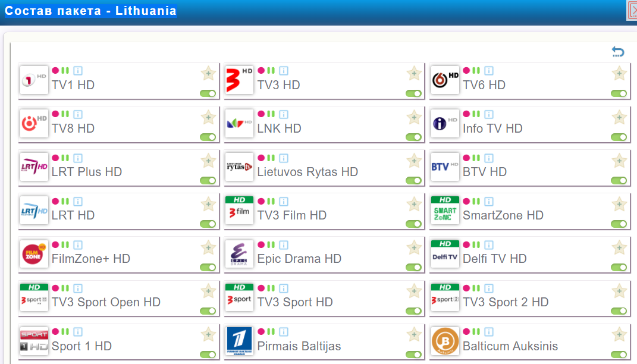This screenshot has width=637, height=364.
Task: Star the TV3 Sport Open HD channel
Action: [x=208, y=291]
